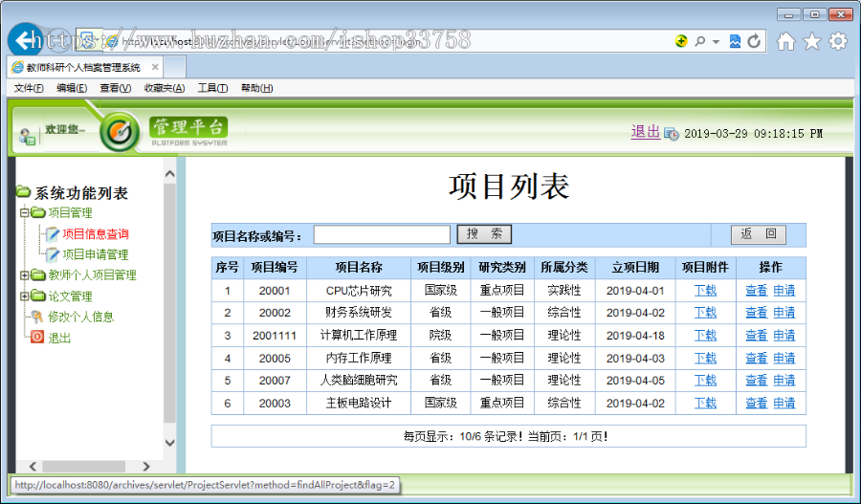Open browser Tools gear icon
Screen dimensions: 861x504
838,41
